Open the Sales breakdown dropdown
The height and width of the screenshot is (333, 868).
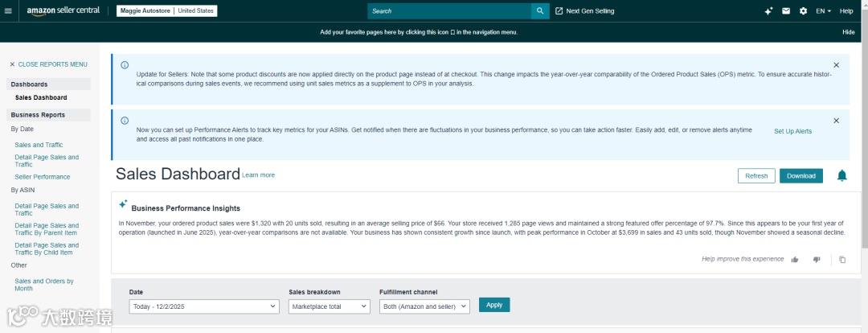click(329, 306)
